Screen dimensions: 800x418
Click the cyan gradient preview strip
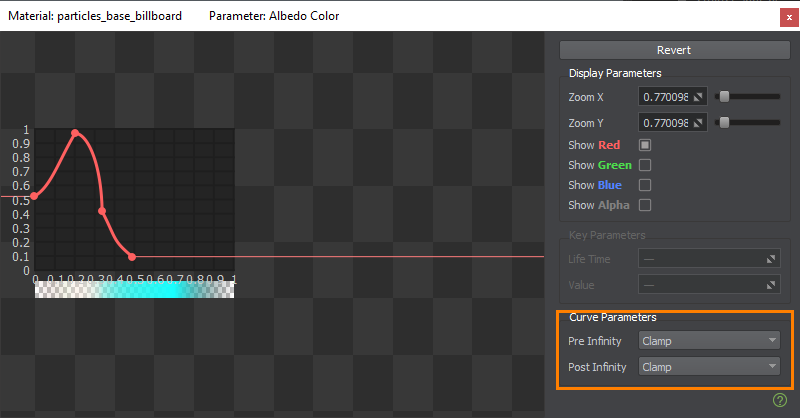pos(135,289)
